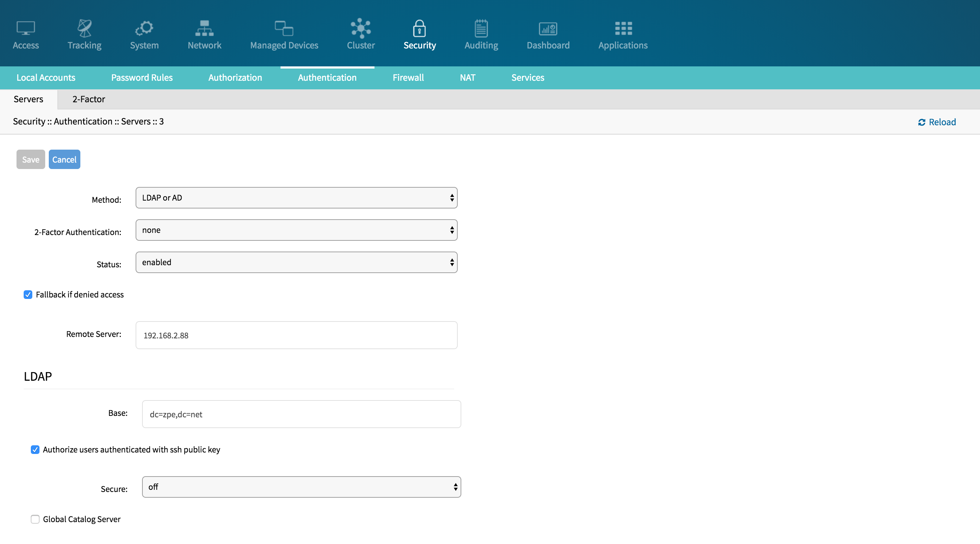This screenshot has width=980, height=544.
Task: Click the Cancel button
Action: [64, 160]
